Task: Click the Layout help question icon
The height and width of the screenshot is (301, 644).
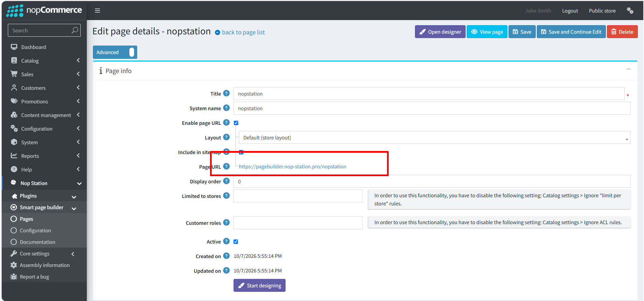Action: click(x=226, y=137)
